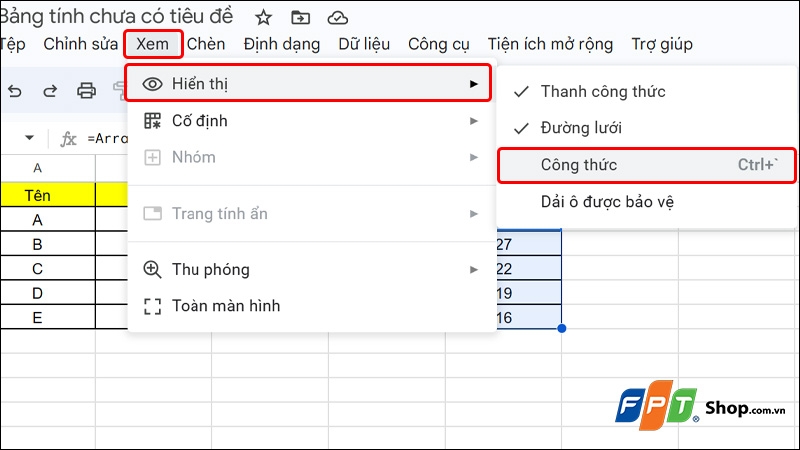Expand the Trang tính ẩn submenu arrow
Image resolution: width=800 pixels, height=450 pixels.
(474, 213)
